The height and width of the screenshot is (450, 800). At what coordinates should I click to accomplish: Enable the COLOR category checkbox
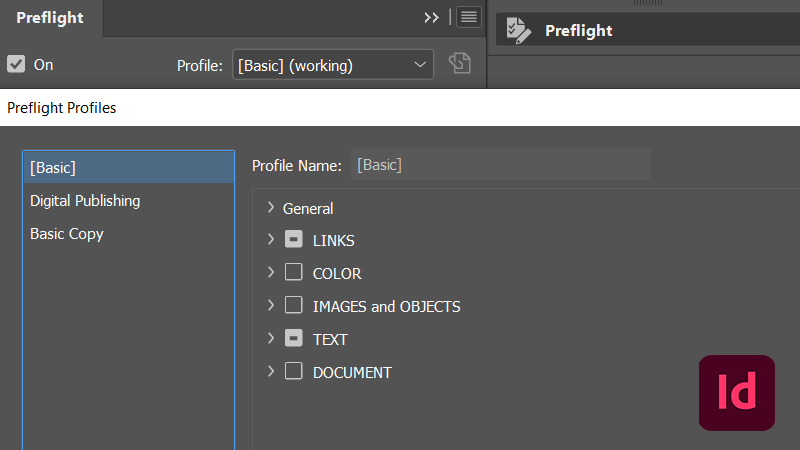point(294,273)
